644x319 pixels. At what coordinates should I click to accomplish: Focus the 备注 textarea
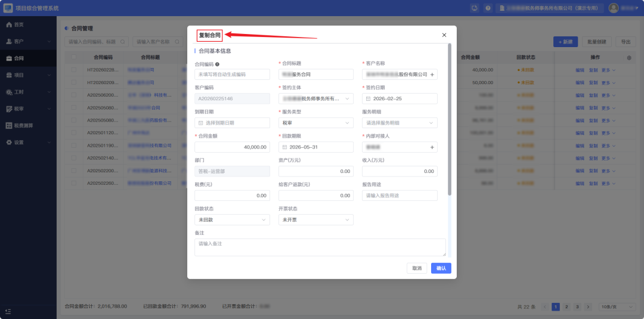coord(320,247)
